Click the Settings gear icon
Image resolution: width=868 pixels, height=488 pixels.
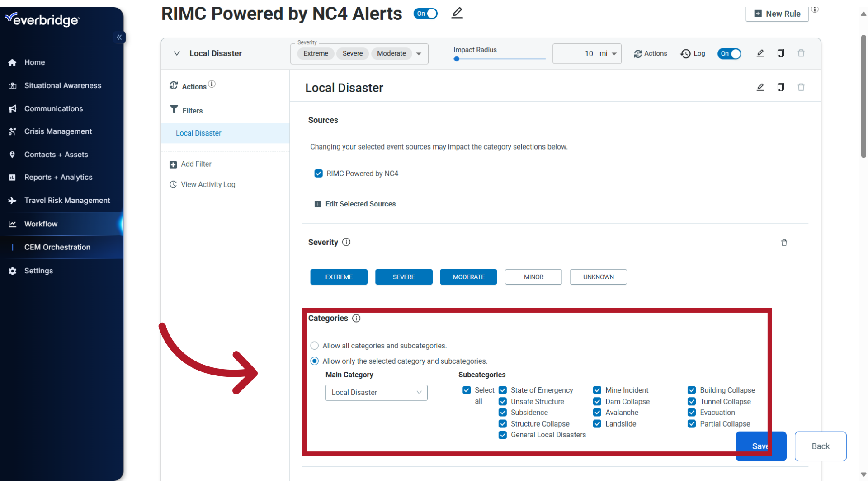pos(12,271)
